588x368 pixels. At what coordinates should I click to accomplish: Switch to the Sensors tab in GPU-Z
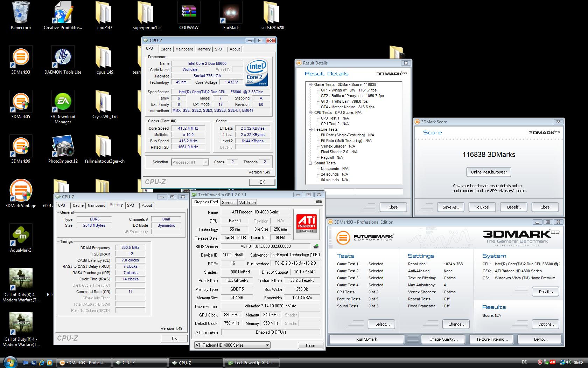[229, 203]
